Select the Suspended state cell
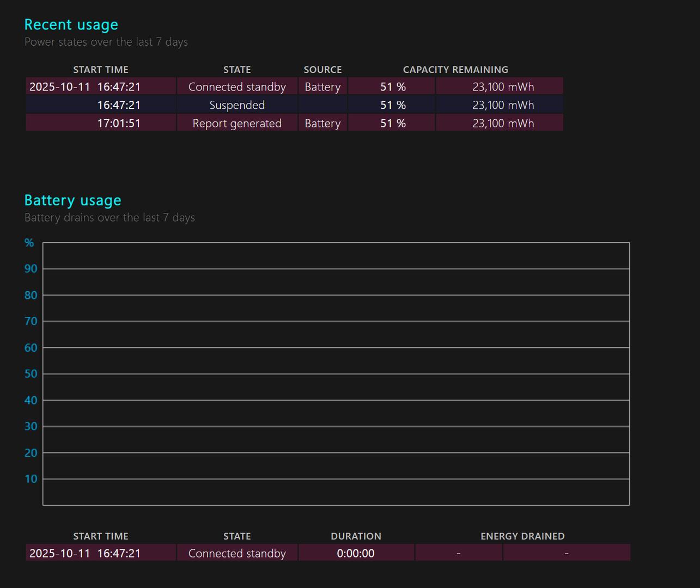The height and width of the screenshot is (588, 700). point(237,105)
